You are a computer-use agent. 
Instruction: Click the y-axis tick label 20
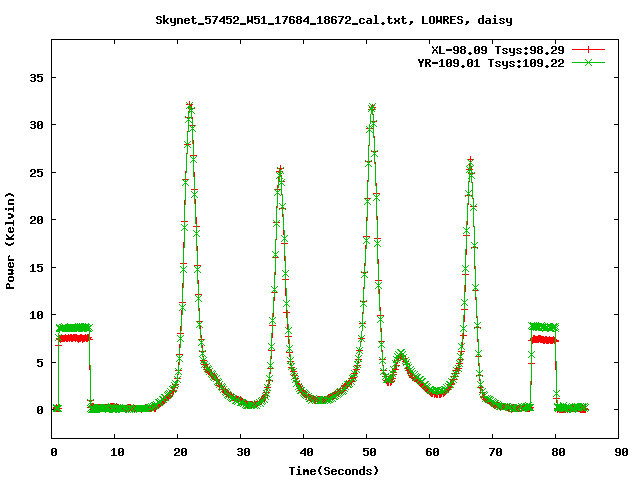[36, 220]
